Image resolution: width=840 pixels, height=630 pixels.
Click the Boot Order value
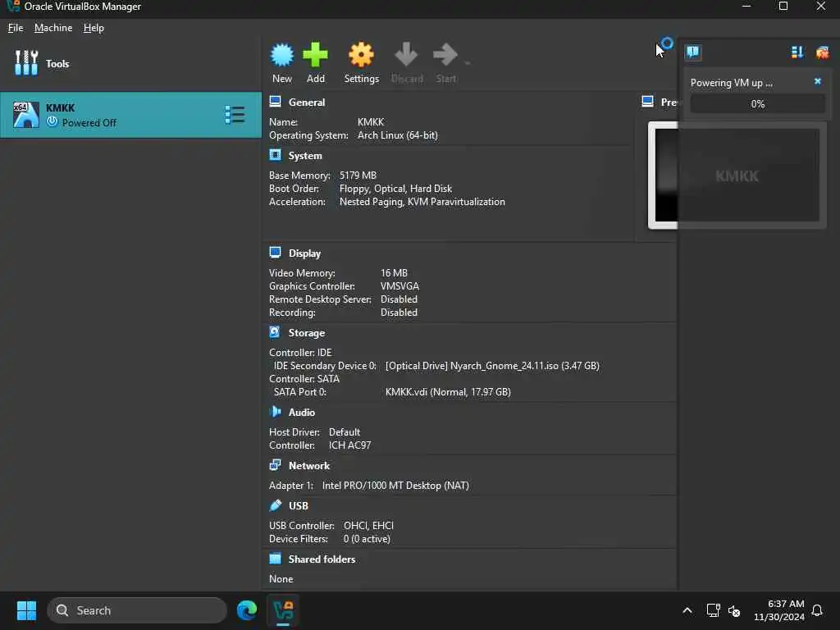pyautogui.click(x=395, y=189)
